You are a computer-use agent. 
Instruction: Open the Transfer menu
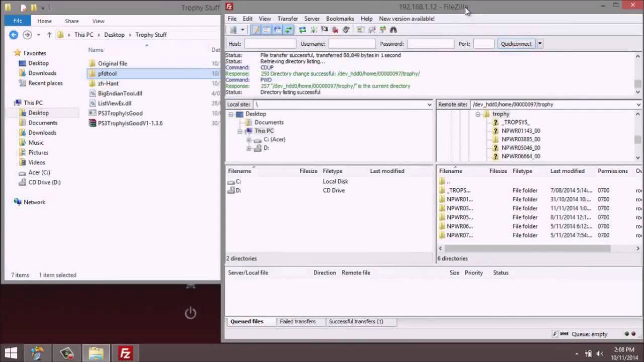click(x=288, y=19)
